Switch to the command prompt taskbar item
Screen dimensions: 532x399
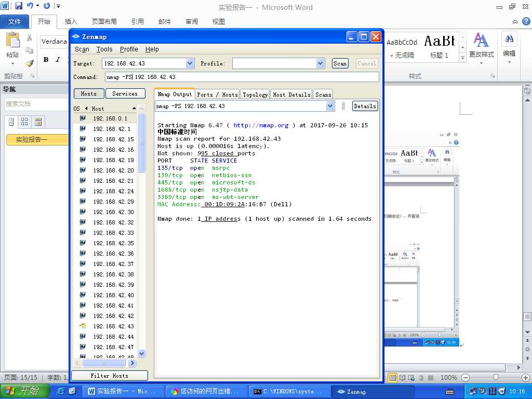289,391
